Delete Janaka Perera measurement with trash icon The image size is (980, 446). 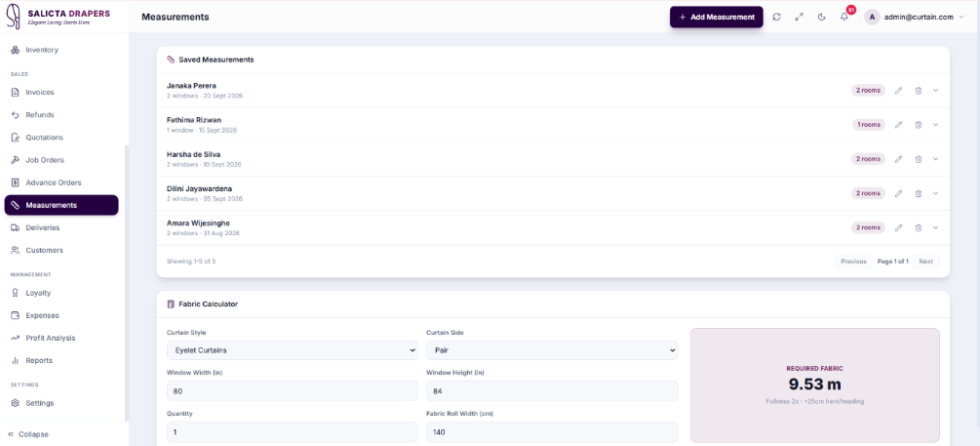click(x=919, y=90)
